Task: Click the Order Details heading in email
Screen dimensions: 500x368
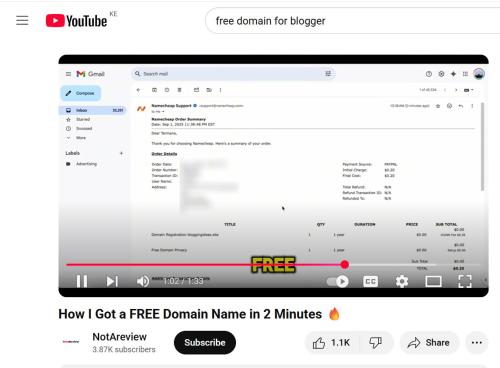Action: (x=164, y=154)
